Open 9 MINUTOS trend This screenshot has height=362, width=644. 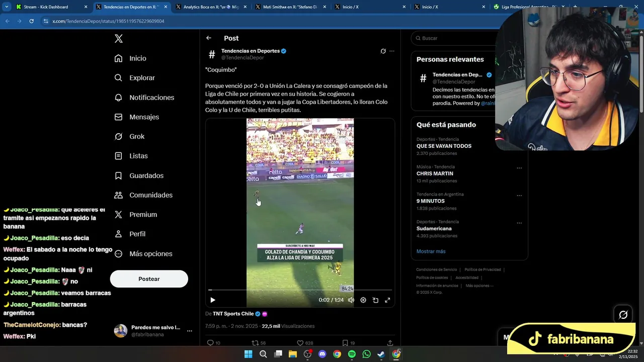click(x=431, y=201)
